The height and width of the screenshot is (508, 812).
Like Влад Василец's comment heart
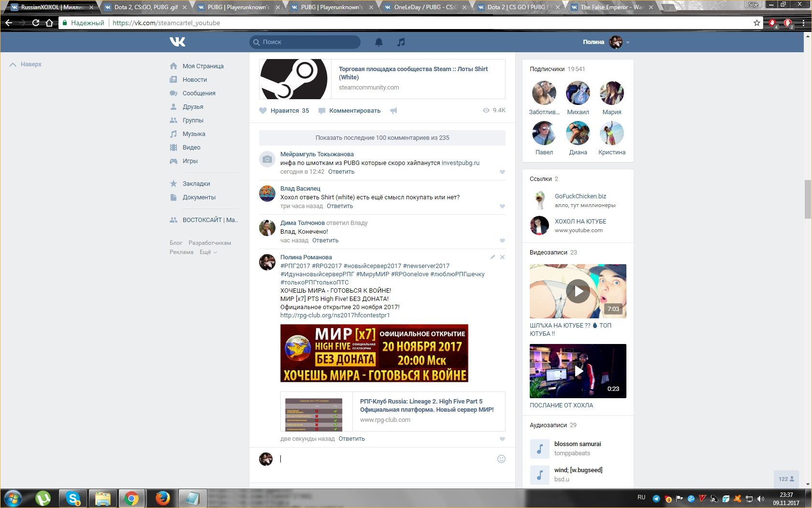point(502,207)
